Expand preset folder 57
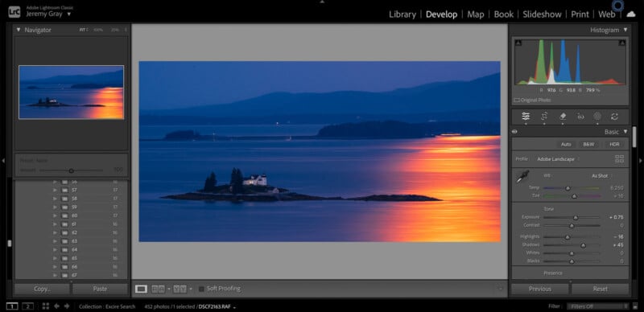Viewport: 644px width, 312px height. (55, 190)
